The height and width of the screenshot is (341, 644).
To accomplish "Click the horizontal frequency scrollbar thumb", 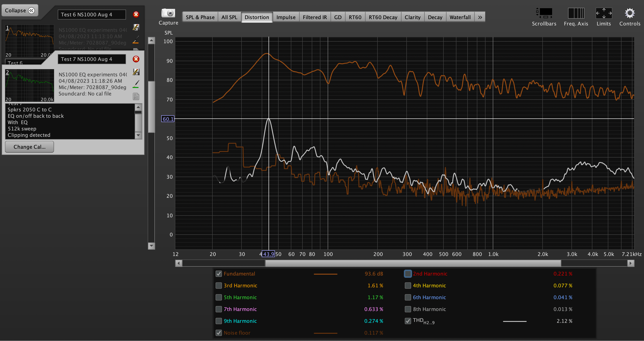I will (x=413, y=263).
